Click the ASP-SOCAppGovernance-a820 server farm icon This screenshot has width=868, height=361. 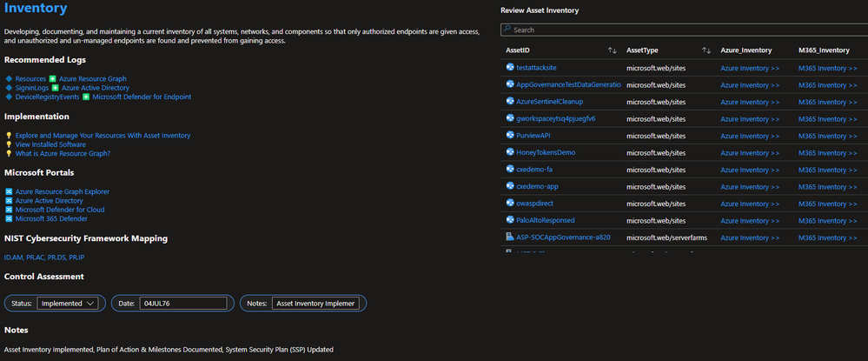[510, 237]
